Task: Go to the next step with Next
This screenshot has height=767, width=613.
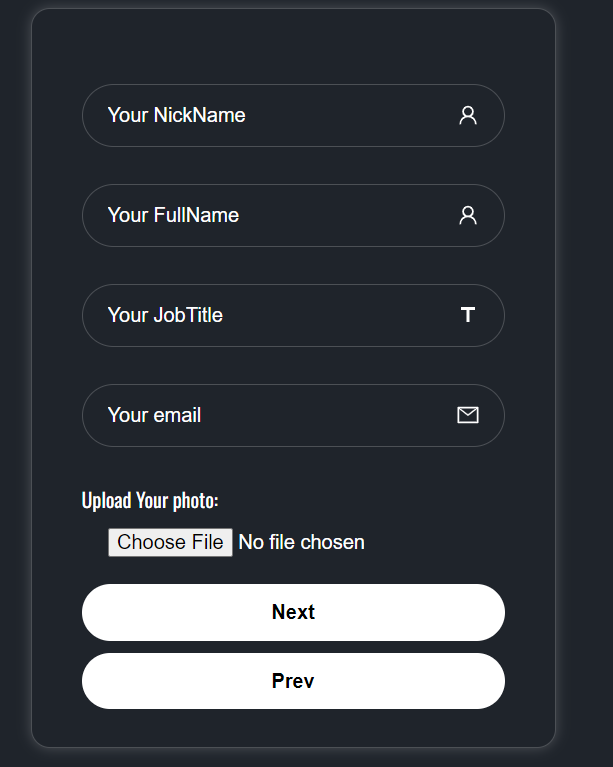Action: pyautogui.click(x=293, y=612)
